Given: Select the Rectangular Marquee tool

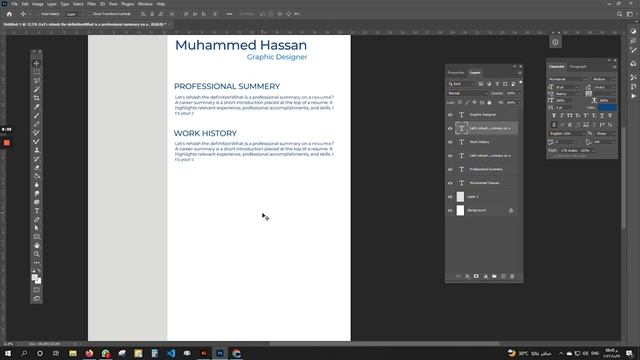Looking at the screenshot, I should click(x=37, y=72).
